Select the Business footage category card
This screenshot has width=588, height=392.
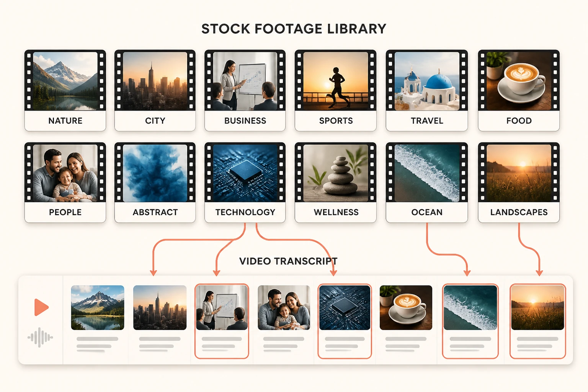pos(245,90)
